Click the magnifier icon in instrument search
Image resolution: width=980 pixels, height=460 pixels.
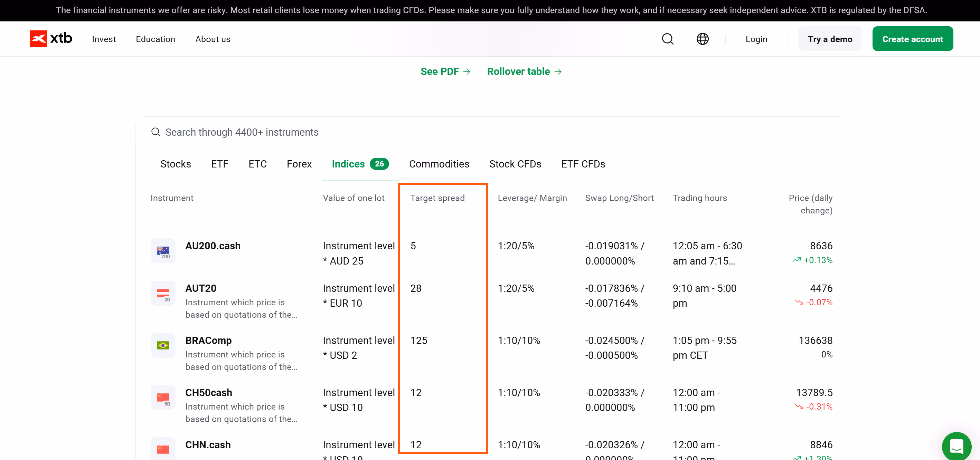tap(155, 132)
